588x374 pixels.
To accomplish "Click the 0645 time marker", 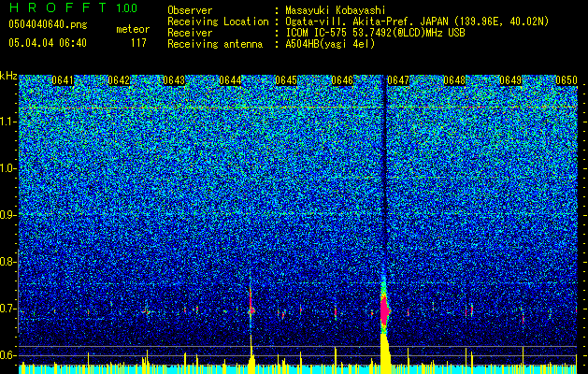I will point(286,80).
